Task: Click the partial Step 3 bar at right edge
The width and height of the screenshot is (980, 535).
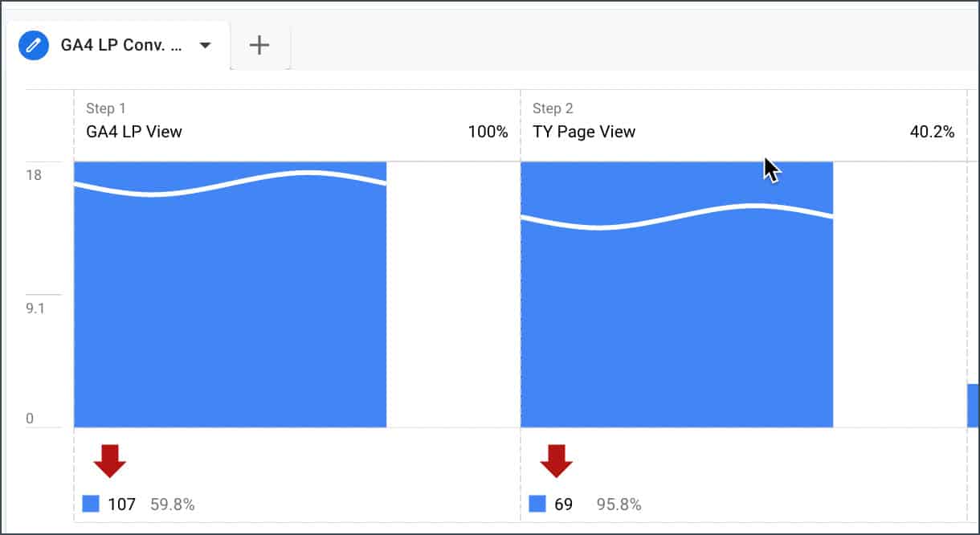Action: click(973, 406)
